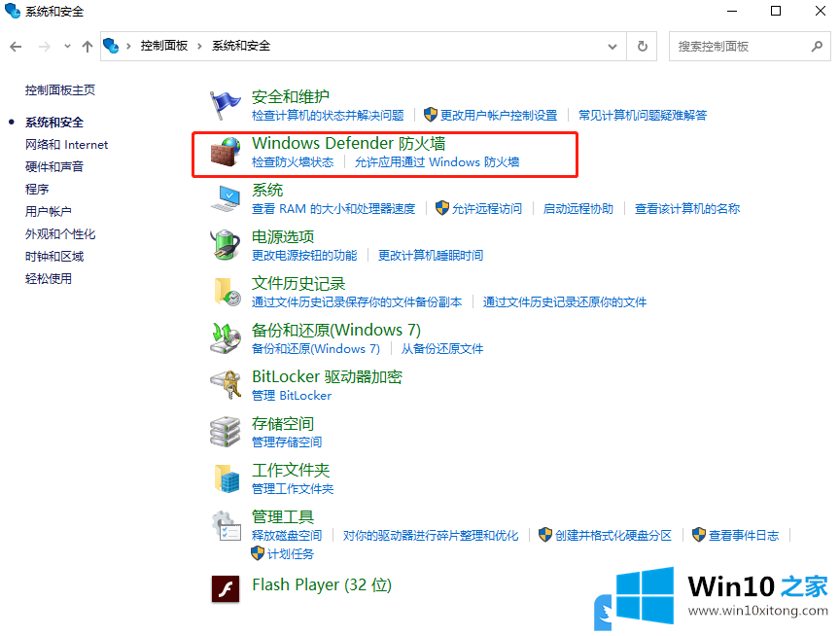Open the 系统 heading link
Screen dimensions: 840x636
click(267, 191)
